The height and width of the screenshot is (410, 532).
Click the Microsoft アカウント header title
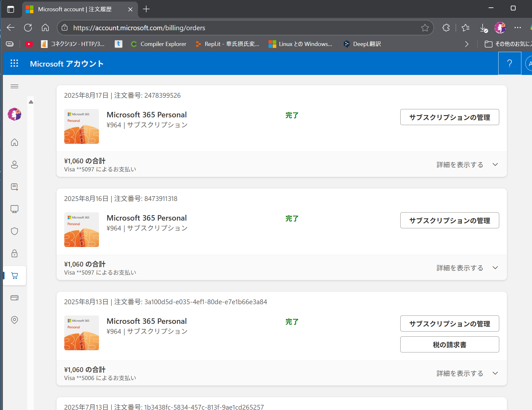pos(67,64)
